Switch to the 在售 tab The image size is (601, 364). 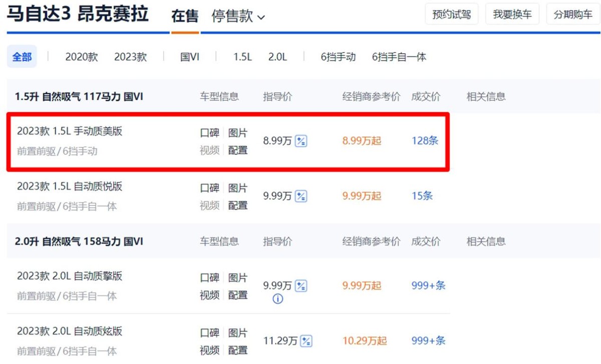[x=185, y=17]
